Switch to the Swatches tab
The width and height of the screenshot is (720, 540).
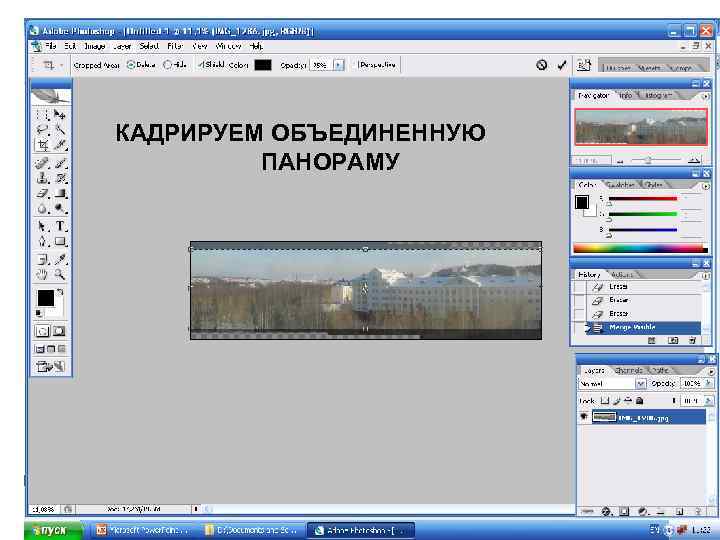pos(620,185)
